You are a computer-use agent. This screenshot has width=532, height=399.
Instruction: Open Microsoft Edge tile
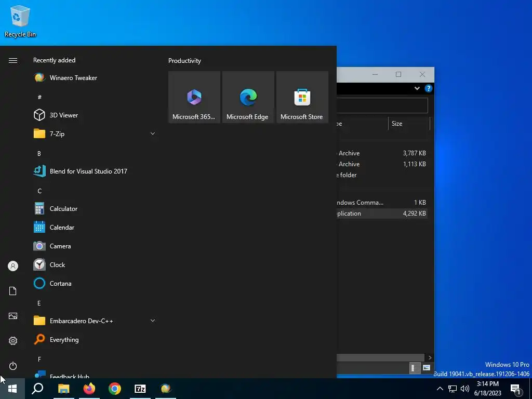click(x=248, y=97)
